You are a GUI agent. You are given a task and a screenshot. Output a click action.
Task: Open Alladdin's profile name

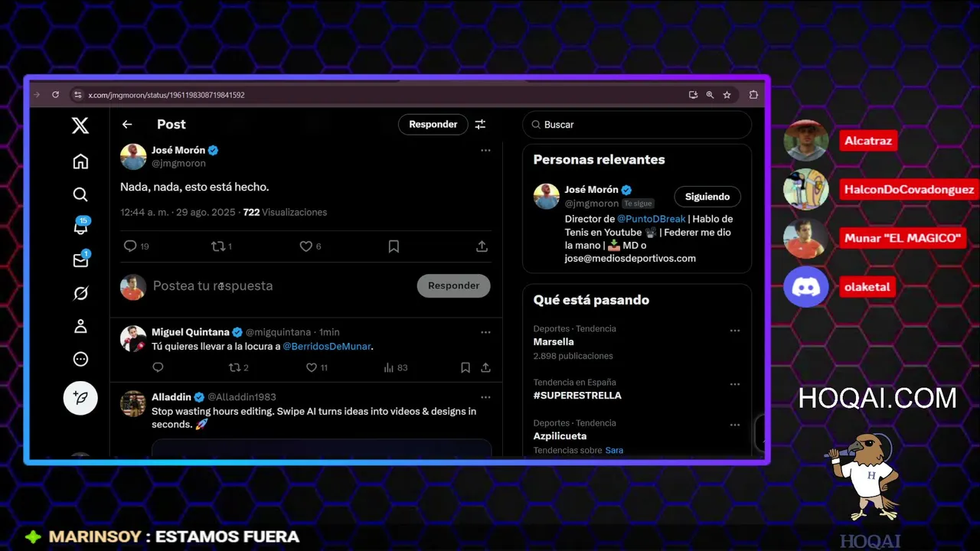172,397
